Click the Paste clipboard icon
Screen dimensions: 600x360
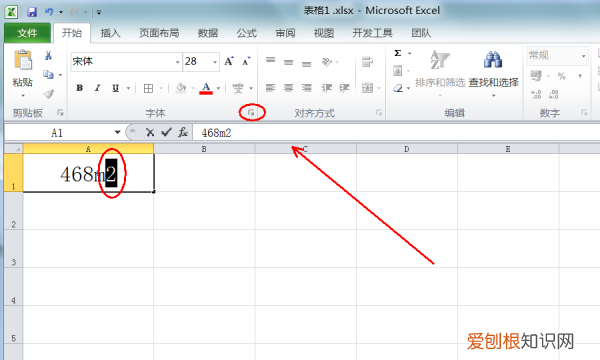(x=23, y=60)
